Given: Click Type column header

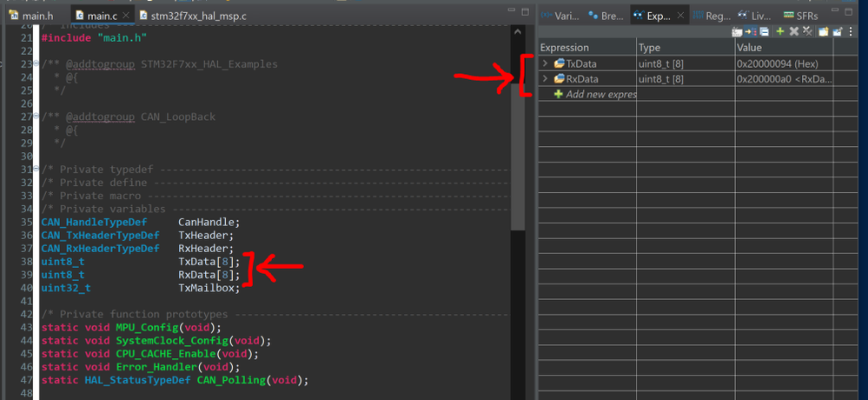Looking at the screenshot, I should (686, 48).
